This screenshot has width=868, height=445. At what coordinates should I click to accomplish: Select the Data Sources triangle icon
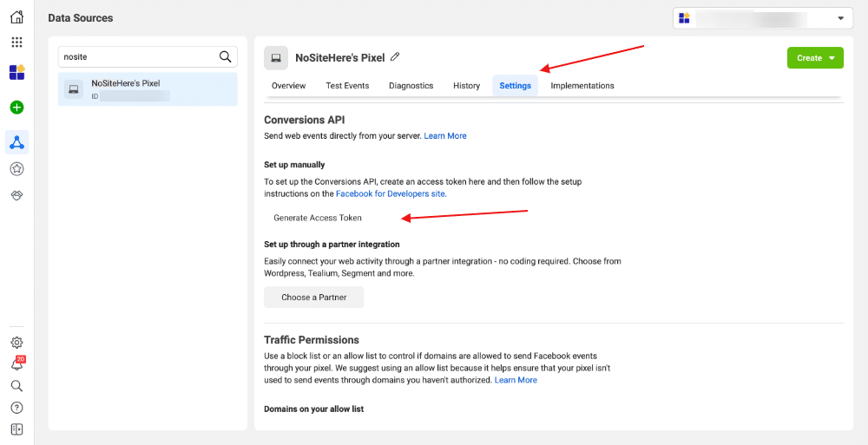[x=16, y=143]
